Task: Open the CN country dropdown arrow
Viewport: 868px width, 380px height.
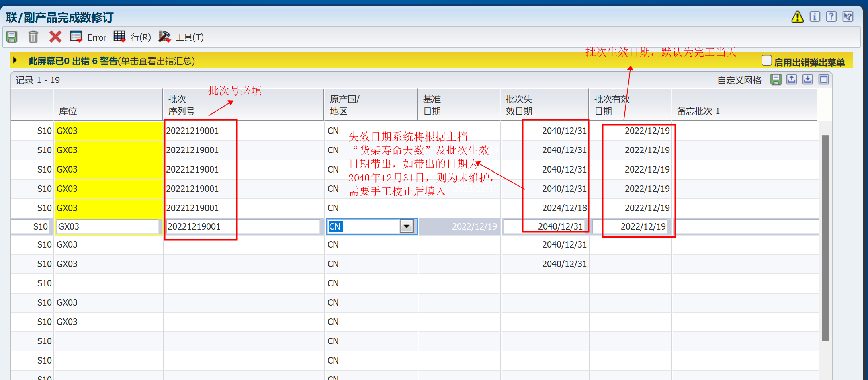Action: point(407,226)
